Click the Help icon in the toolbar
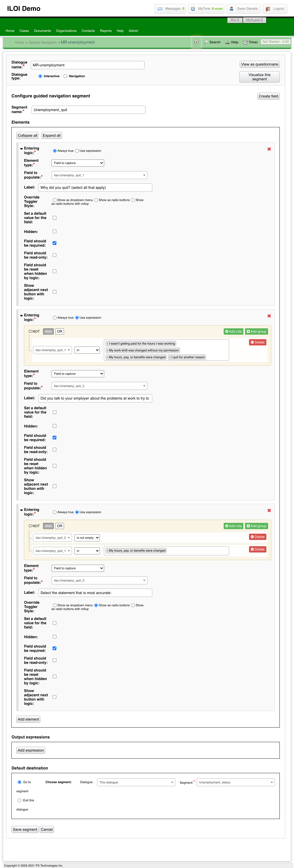 tap(228, 42)
